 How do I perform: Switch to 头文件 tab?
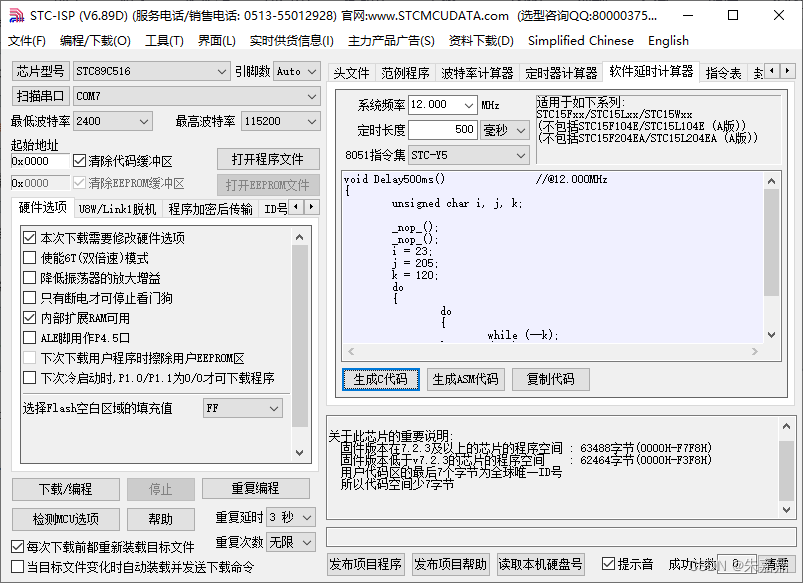click(351, 73)
